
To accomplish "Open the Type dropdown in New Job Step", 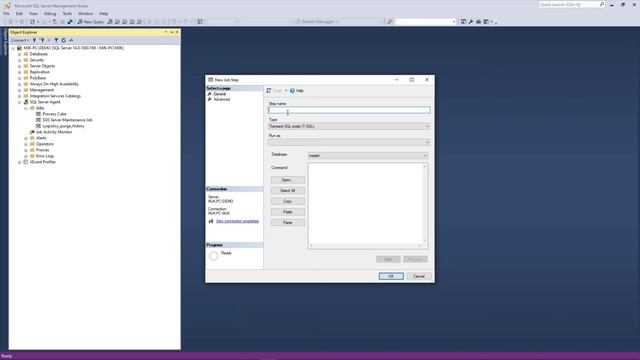I will click(349, 127).
